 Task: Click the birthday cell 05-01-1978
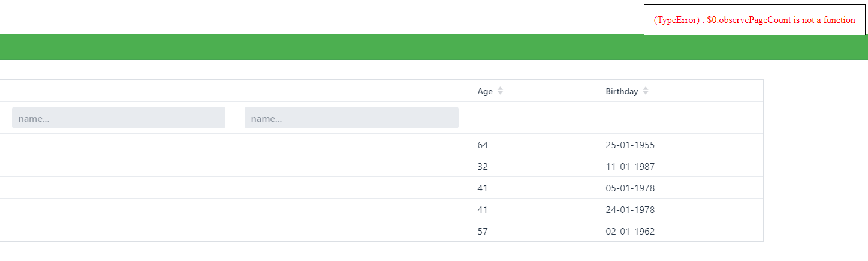(x=630, y=188)
